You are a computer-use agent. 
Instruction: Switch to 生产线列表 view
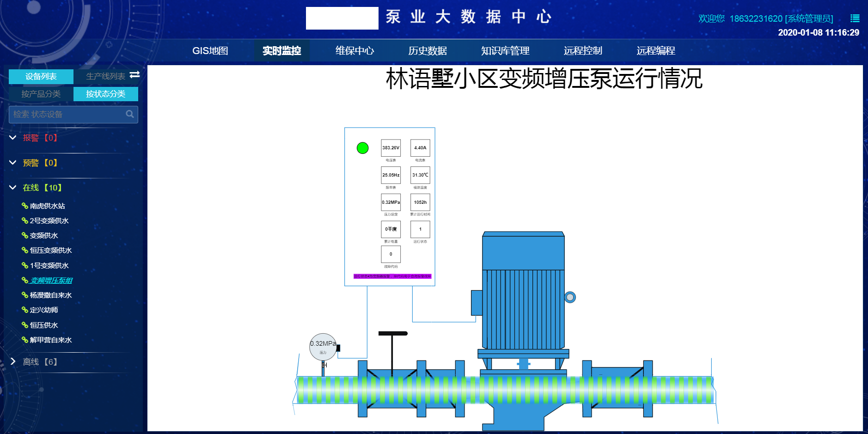105,76
